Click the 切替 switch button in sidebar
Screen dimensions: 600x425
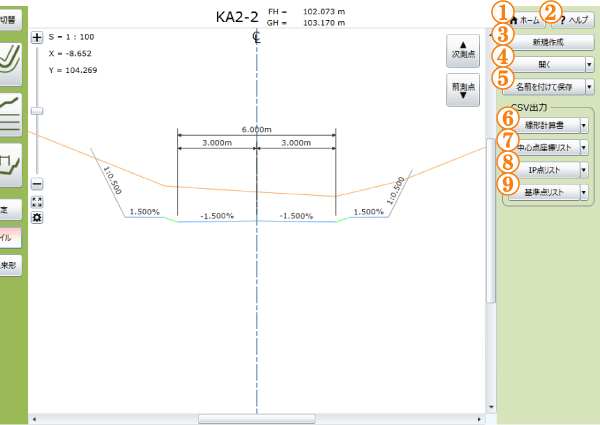(x=10, y=20)
